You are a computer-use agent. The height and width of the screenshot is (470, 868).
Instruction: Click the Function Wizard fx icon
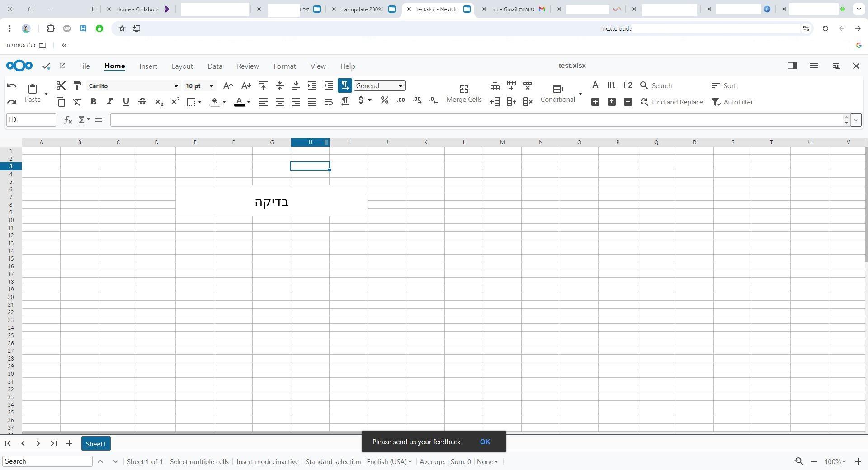68,120
